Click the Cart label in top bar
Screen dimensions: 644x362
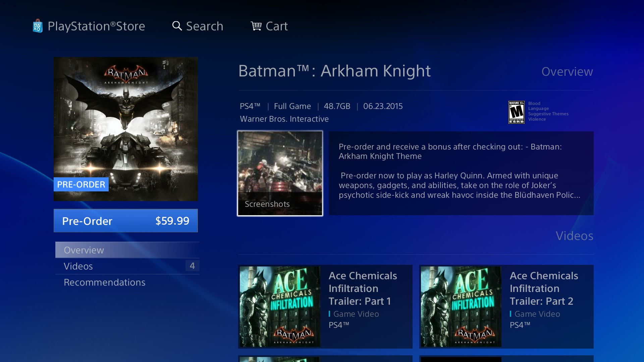point(277,26)
